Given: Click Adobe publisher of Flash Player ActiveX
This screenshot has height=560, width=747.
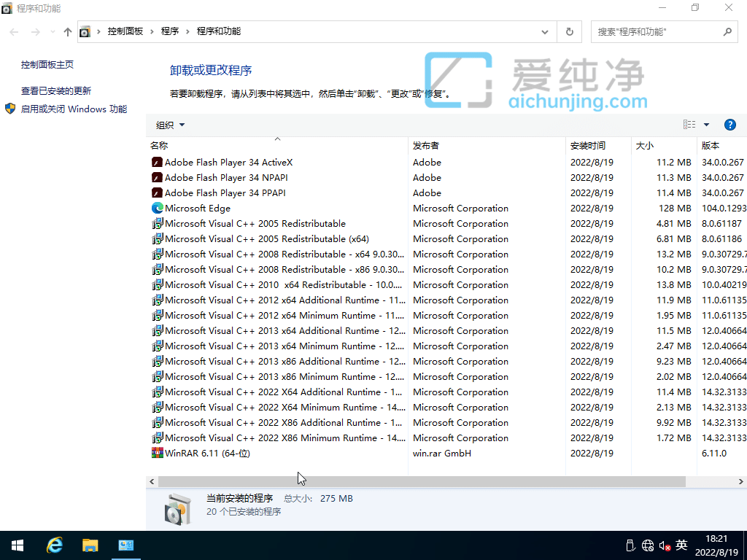Looking at the screenshot, I should [427, 163].
